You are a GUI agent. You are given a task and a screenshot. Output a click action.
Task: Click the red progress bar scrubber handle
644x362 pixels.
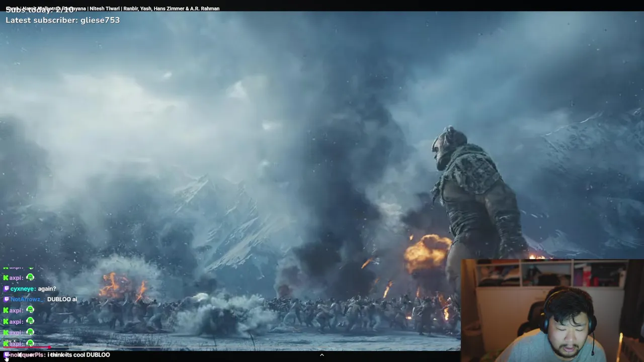(49, 347)
